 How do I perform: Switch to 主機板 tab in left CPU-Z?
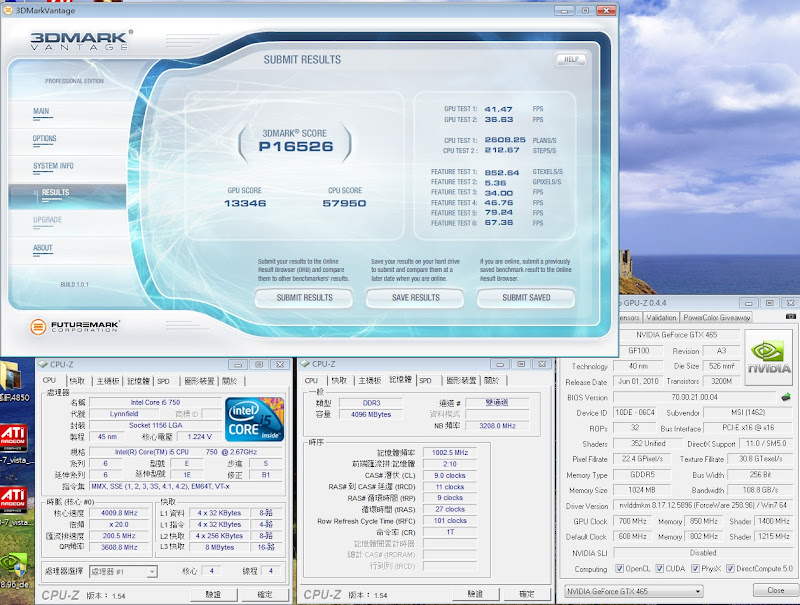(108, 381)
